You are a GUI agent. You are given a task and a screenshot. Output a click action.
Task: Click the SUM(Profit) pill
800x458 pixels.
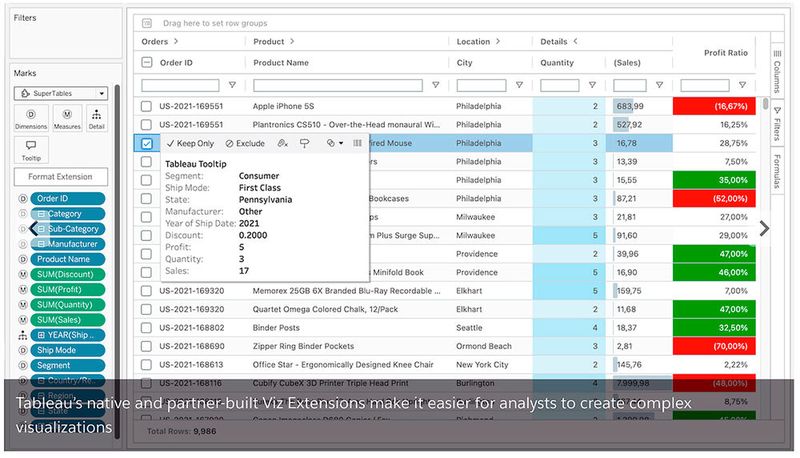pyautogui.click(x=67, y=290)
